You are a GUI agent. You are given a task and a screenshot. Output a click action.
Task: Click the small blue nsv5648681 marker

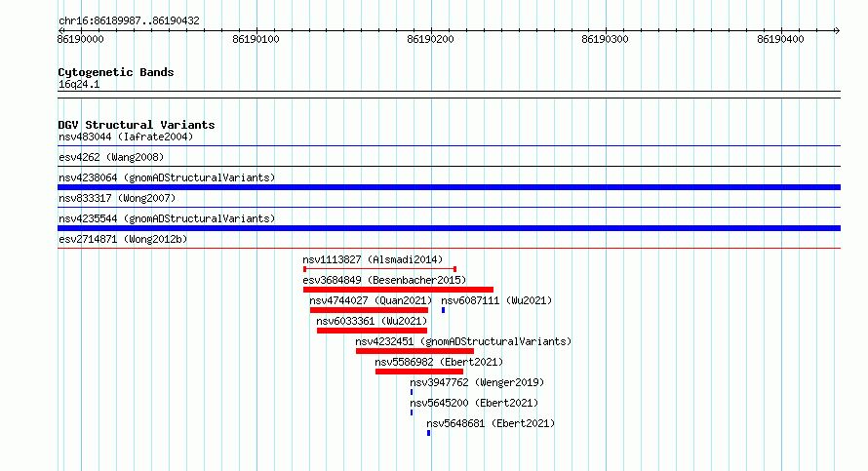(428, 433)
